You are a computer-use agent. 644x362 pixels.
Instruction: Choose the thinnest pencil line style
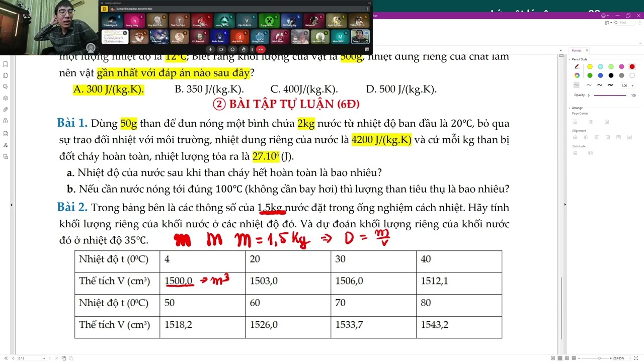[x=577, y=85]
